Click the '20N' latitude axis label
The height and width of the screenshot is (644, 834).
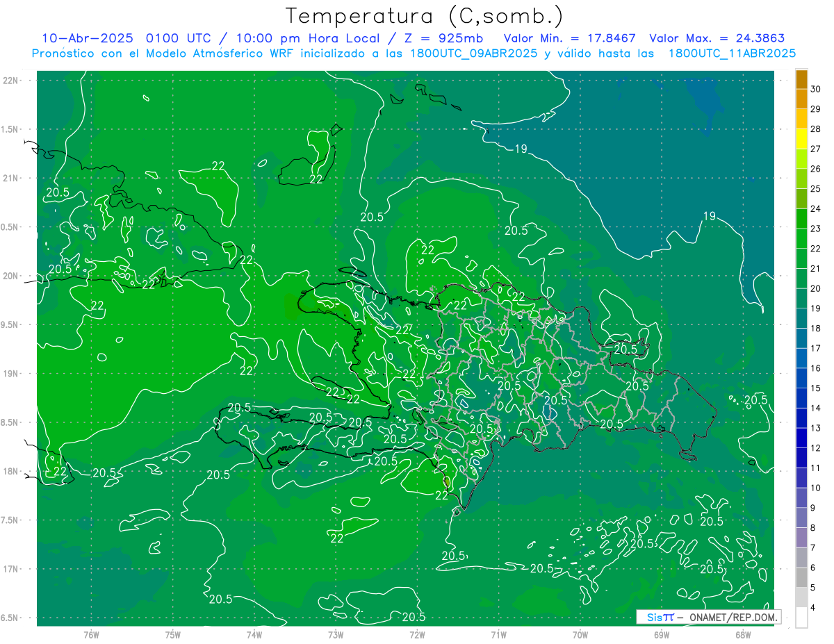coord(10,276)
